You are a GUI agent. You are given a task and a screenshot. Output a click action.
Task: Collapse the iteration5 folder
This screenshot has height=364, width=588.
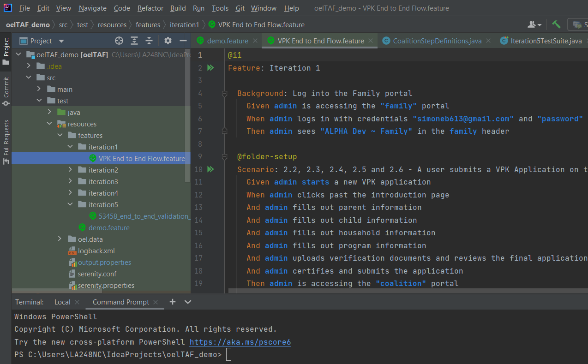click(x=70, y=204)
